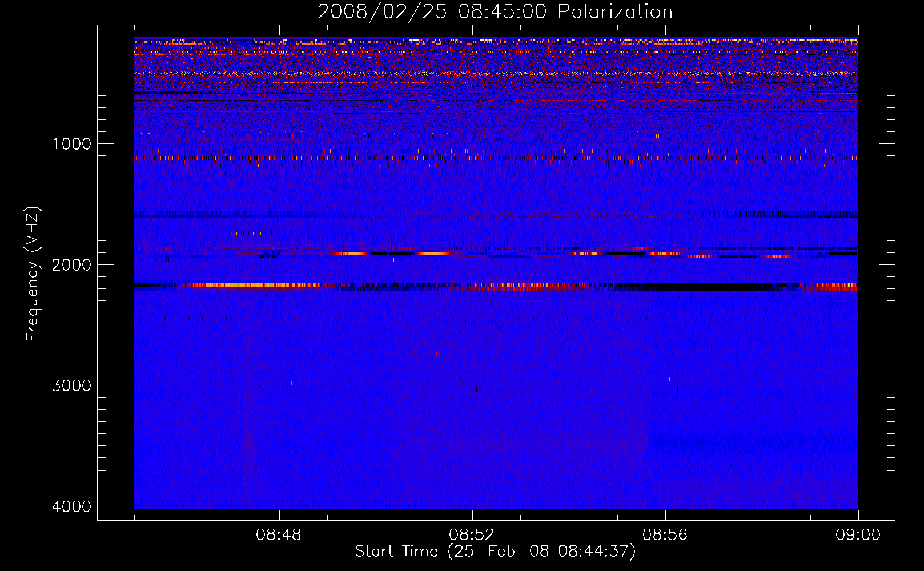Screen dimensions: 924x571
Task: Click the 'Frequency (MHZ)' axis label
Action: pos(33,274)
